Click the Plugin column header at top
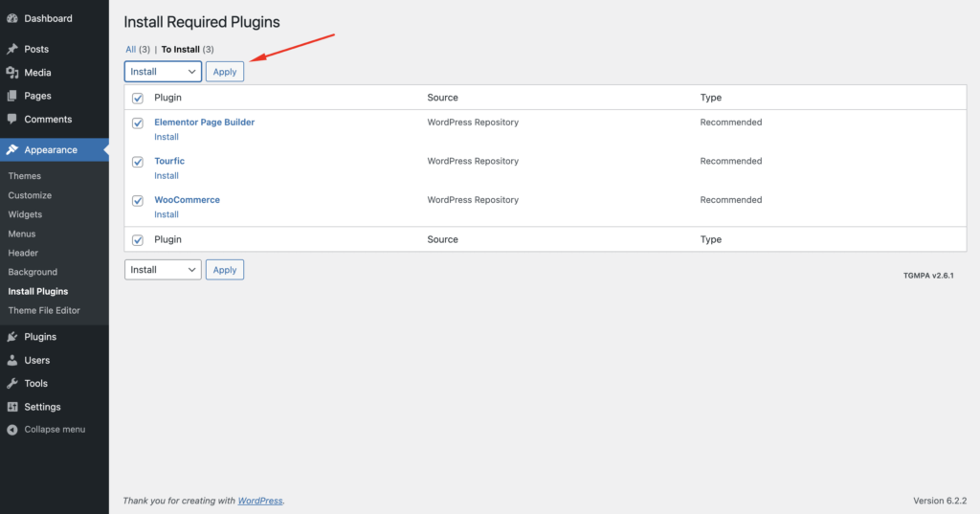 (x=167, y=98)
